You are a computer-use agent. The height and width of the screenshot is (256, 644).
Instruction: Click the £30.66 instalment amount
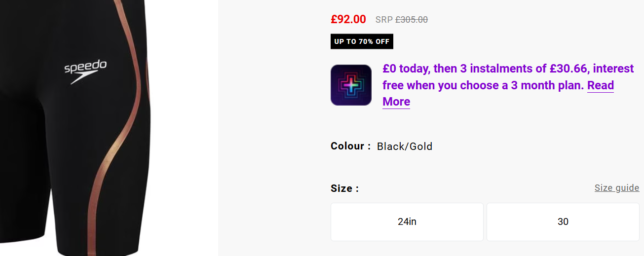pos(568,69)
